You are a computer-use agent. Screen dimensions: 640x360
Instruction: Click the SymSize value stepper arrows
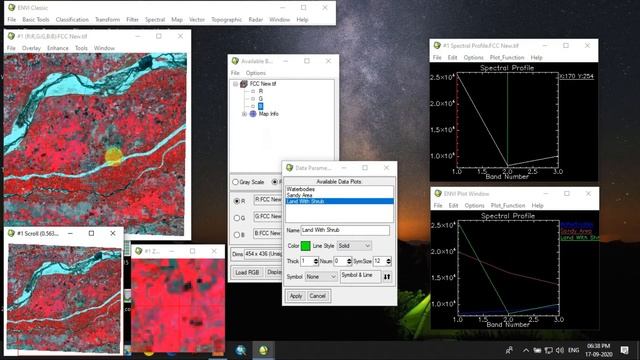pyautogui.click(x=388, y=261)
